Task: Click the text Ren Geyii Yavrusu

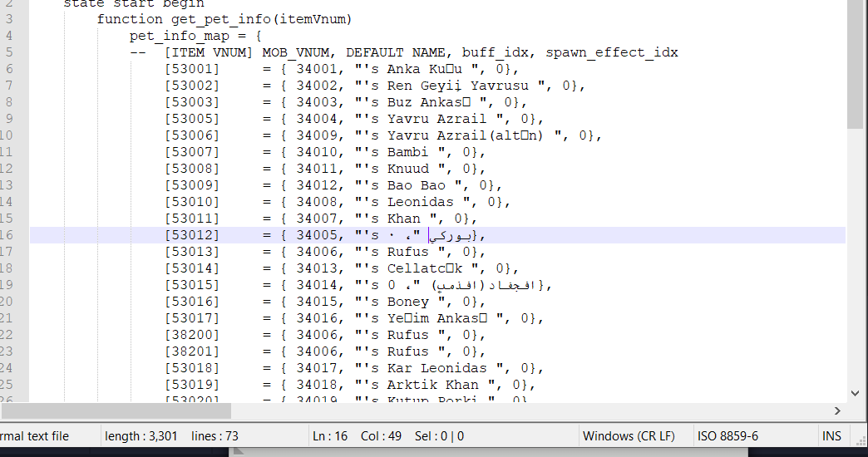Action: point(458,86)
